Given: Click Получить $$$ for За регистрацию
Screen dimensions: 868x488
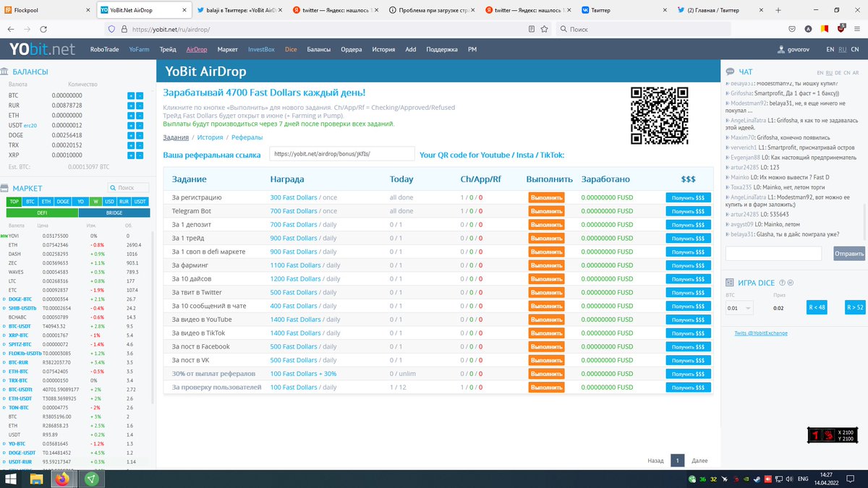Looking at the screenshot, I should tap(688, 197).
